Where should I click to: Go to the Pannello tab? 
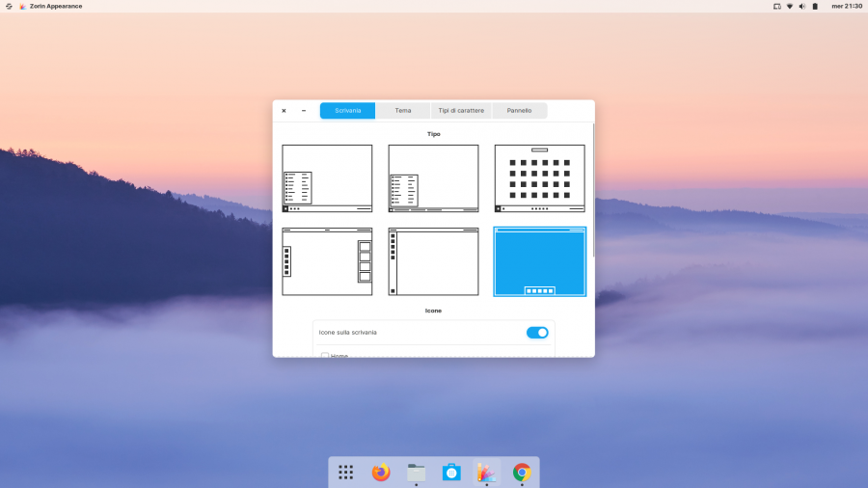519,111
